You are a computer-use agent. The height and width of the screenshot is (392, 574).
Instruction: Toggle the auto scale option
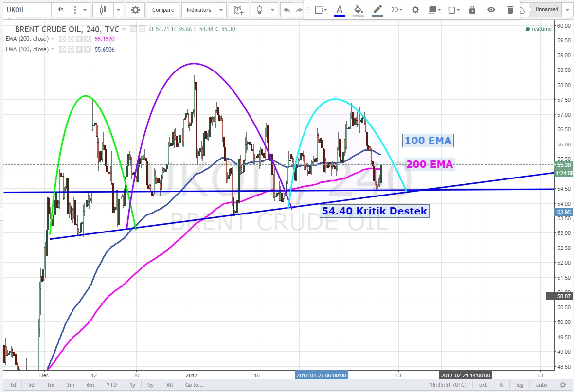pyautogui.click(x=540, y=385)
